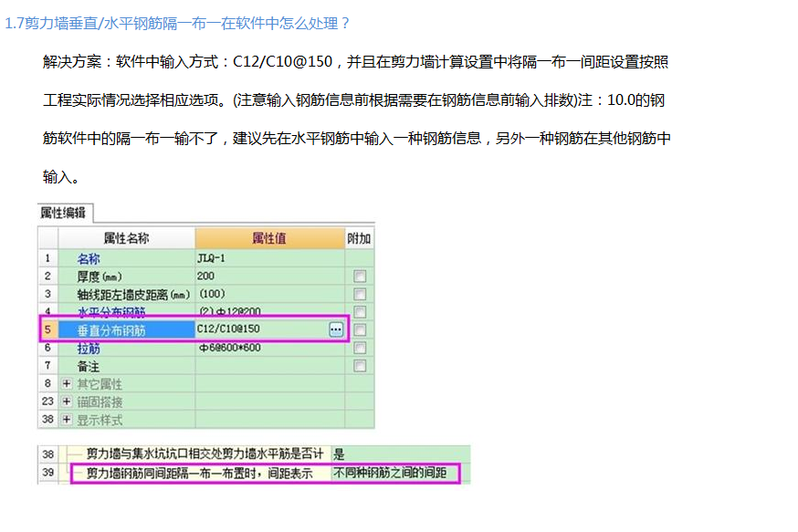Screen dimensions: 798x532
Task: Toggle the 附加 checkbox for 垂直分布钢筋
Action: 360,330
